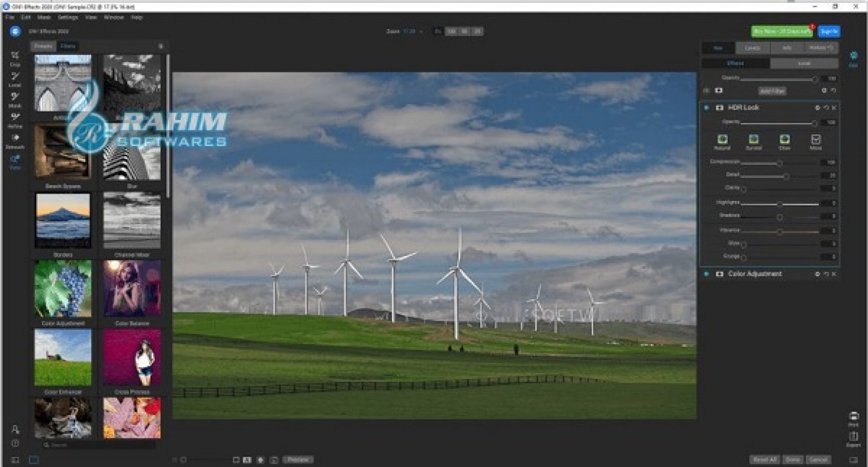The height and width of the screenshot is (467, 868).
Task: Enable the Preview toggle at the bottom
Action: (298, 459)
